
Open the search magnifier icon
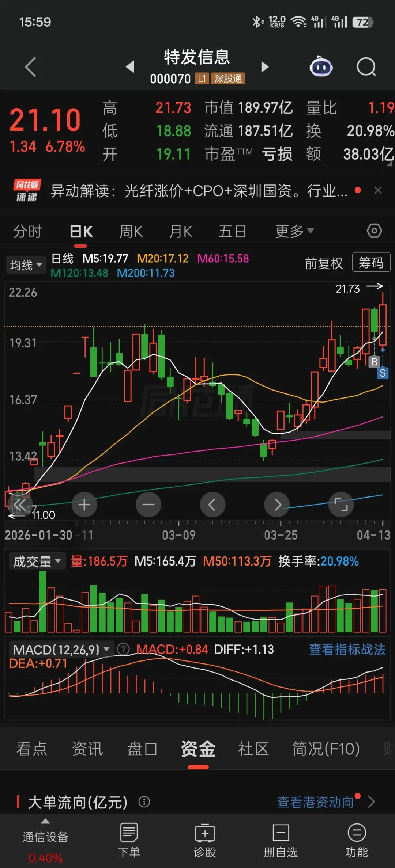366,67
